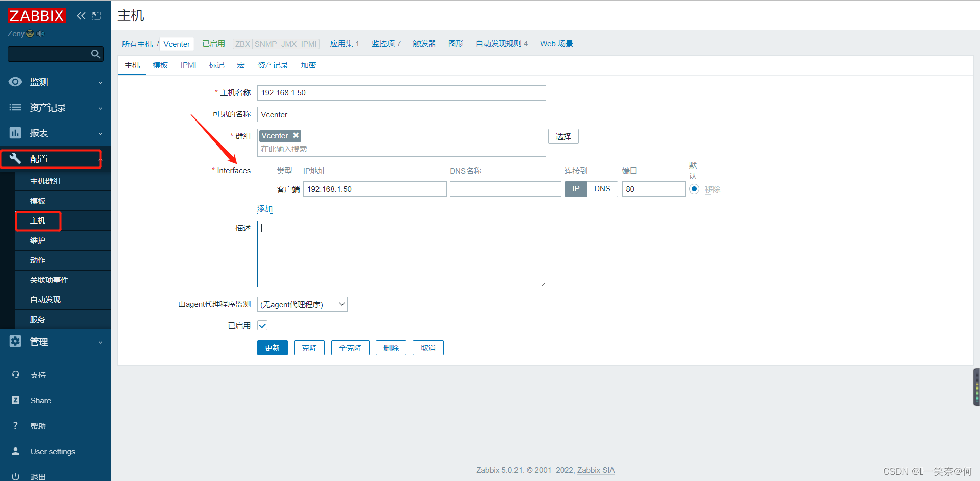
Task: Click the 添加 interface link
Action: (265, 209)
